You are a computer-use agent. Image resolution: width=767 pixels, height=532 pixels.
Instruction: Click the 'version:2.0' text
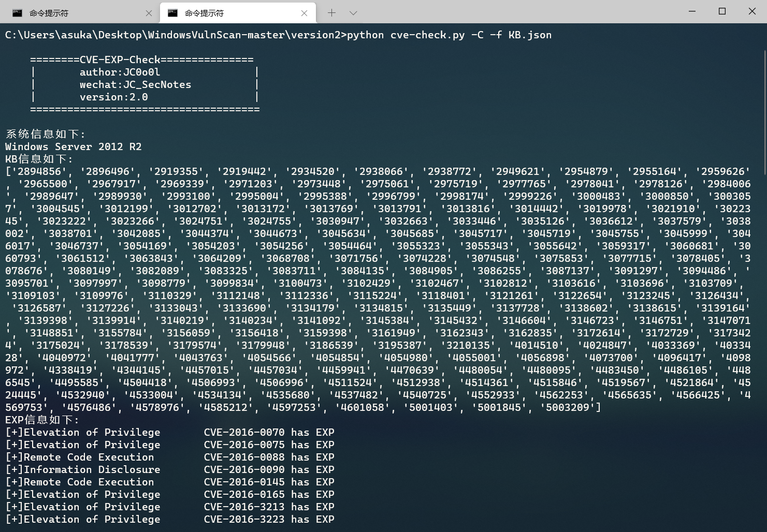(113, 97)
